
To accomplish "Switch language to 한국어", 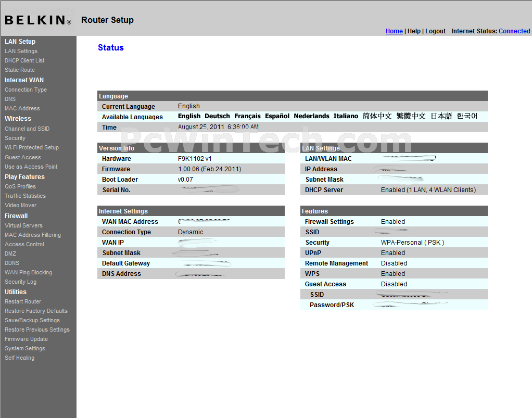I will pos(467,117).
